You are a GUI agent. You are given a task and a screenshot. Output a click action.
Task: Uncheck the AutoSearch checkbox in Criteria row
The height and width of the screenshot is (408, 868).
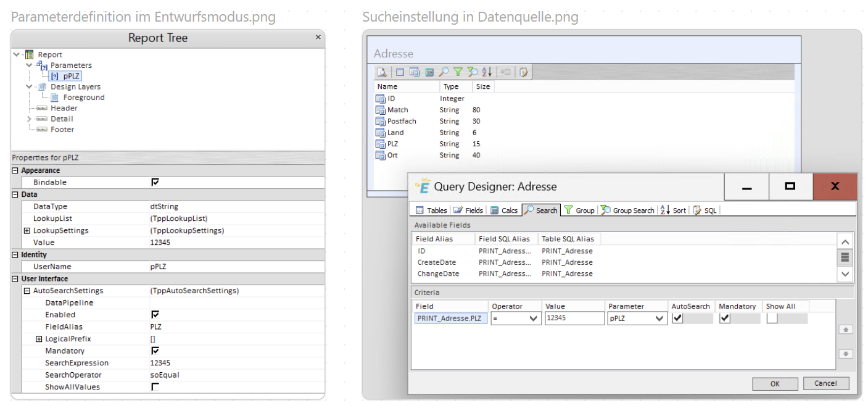click(678, 318)
